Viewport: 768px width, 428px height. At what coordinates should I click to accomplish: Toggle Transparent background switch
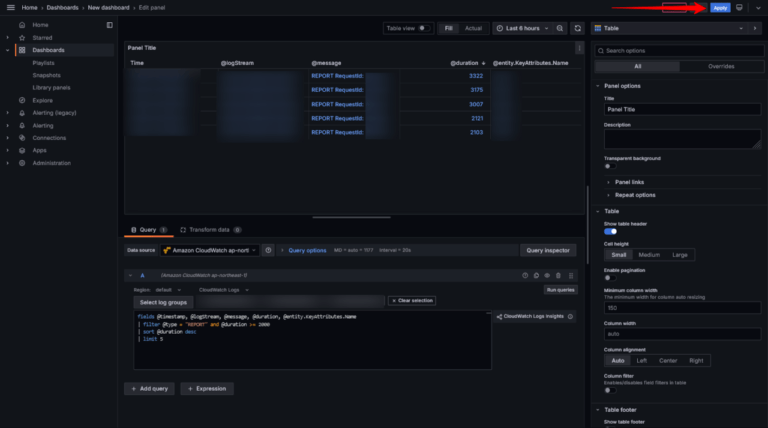coord(610,166)
